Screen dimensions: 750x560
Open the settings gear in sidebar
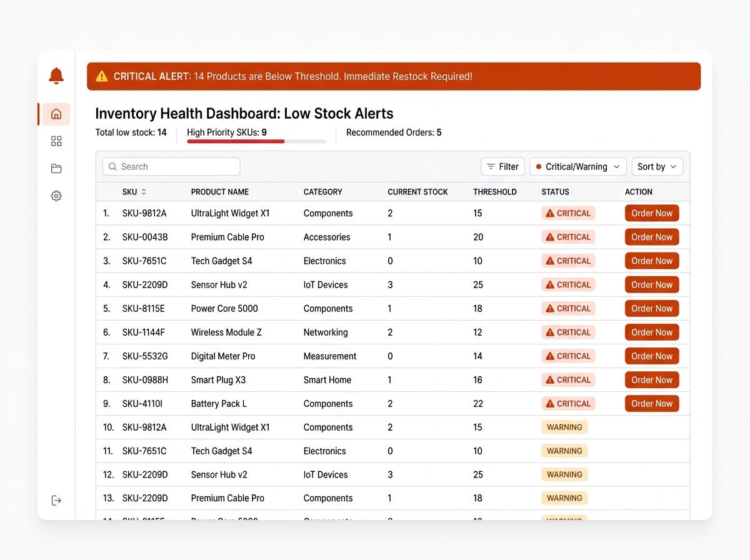pyautogui.click(x=56, y=196)
